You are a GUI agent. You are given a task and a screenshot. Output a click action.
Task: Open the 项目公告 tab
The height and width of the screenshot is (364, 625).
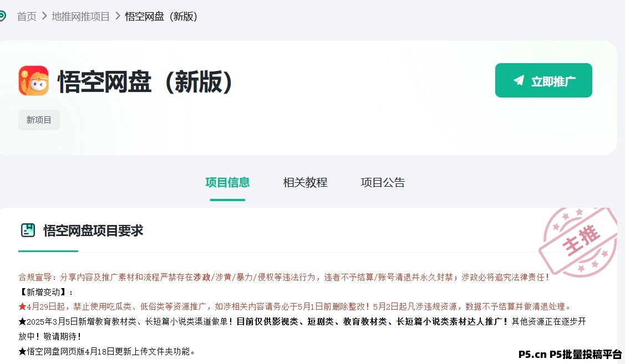click(x=383, y=182)
